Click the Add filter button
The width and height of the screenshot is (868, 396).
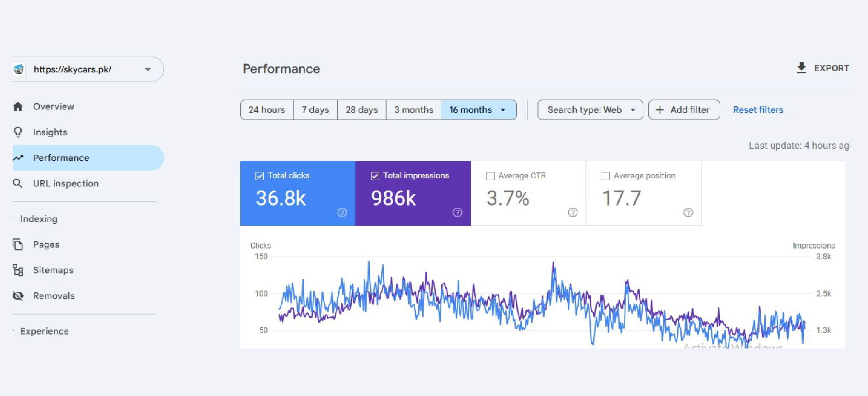[684, 110]
